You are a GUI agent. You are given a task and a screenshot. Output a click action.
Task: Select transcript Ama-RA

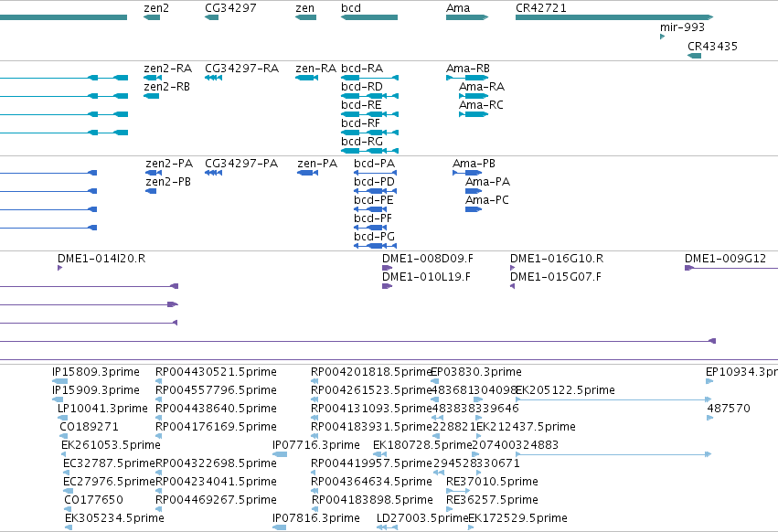tap(474, 96)
